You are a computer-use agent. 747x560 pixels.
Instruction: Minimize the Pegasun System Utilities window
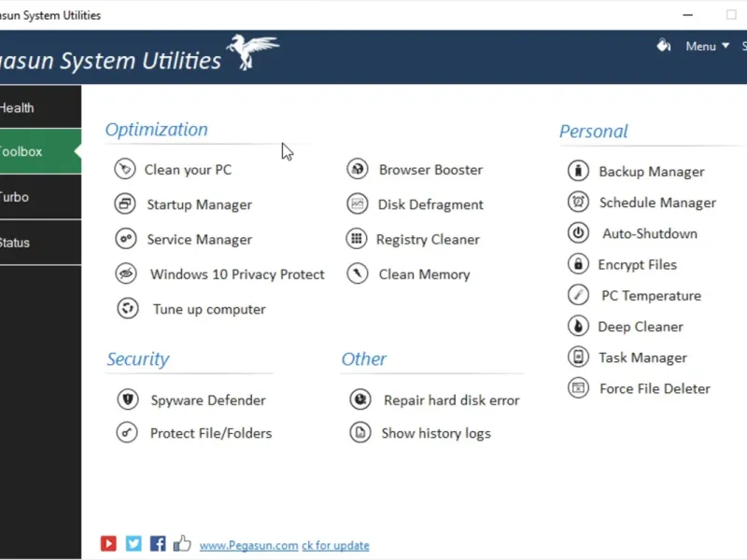(687, 15)
